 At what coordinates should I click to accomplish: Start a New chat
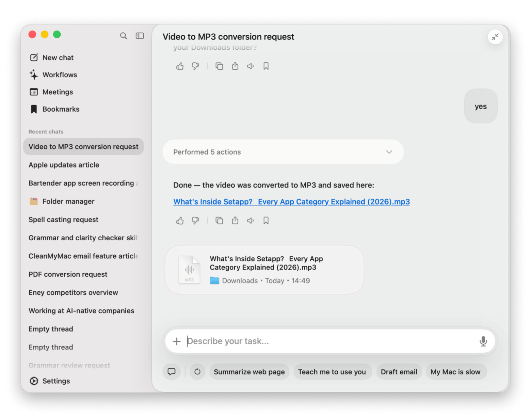(x=52, y=58)
